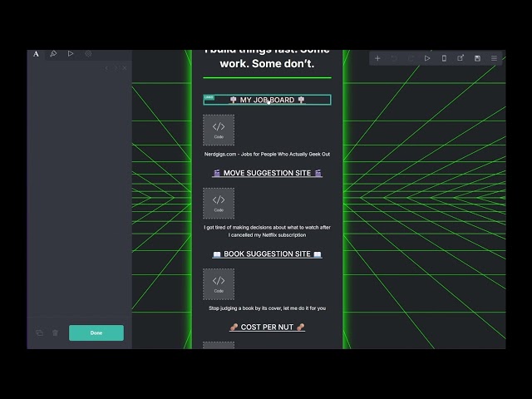Undo the last change

click(394, 58)
